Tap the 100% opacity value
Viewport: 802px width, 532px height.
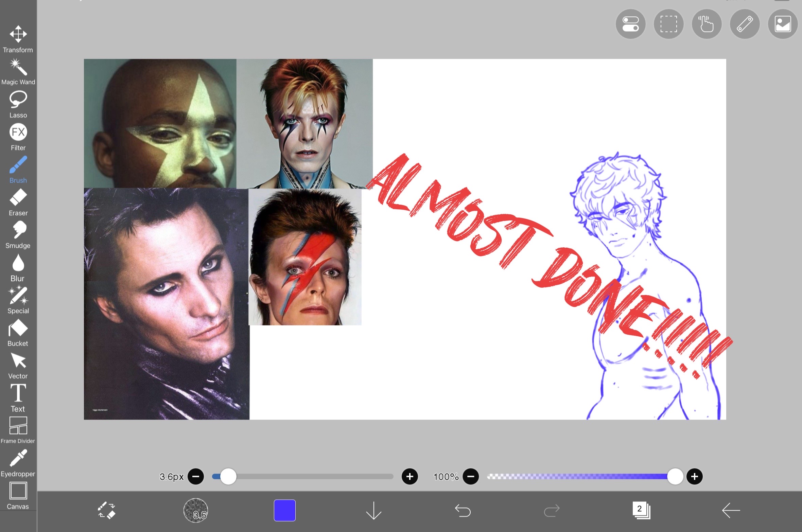point(446,477)
